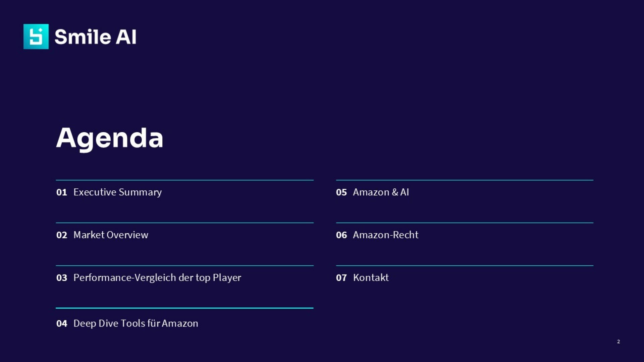Click the Smile AI wordmark text
The height and width of the screenshot is (362, 644).
pos(95,37)
